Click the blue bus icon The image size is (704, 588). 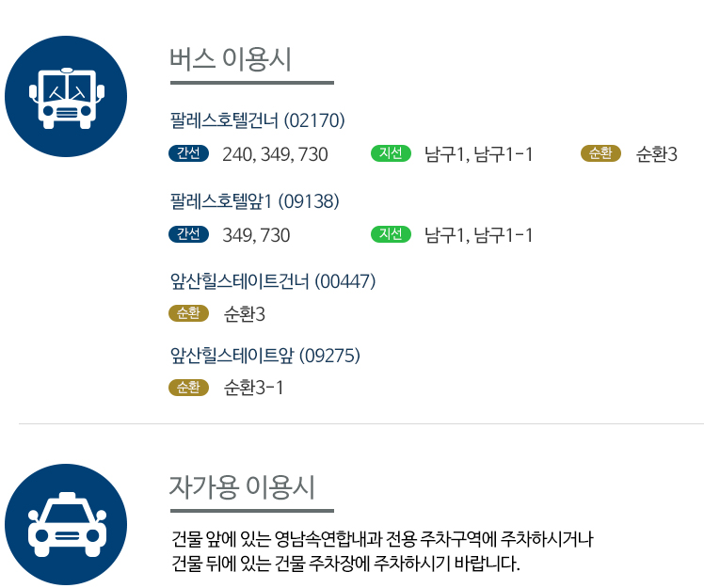coord(66,97)
